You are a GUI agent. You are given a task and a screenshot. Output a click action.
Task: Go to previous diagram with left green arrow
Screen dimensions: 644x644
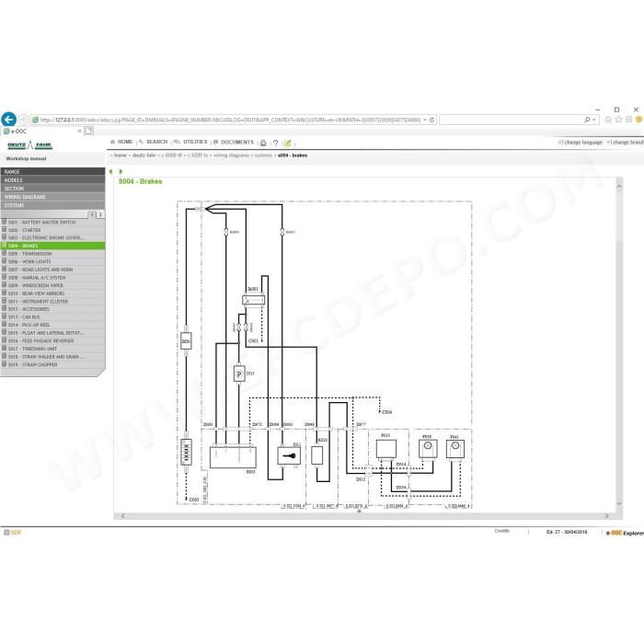pos(111,172)
